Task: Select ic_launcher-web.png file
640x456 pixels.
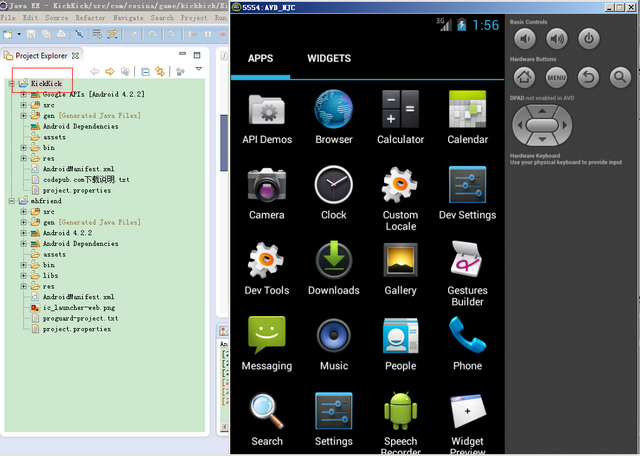Action: coord(79,307)
